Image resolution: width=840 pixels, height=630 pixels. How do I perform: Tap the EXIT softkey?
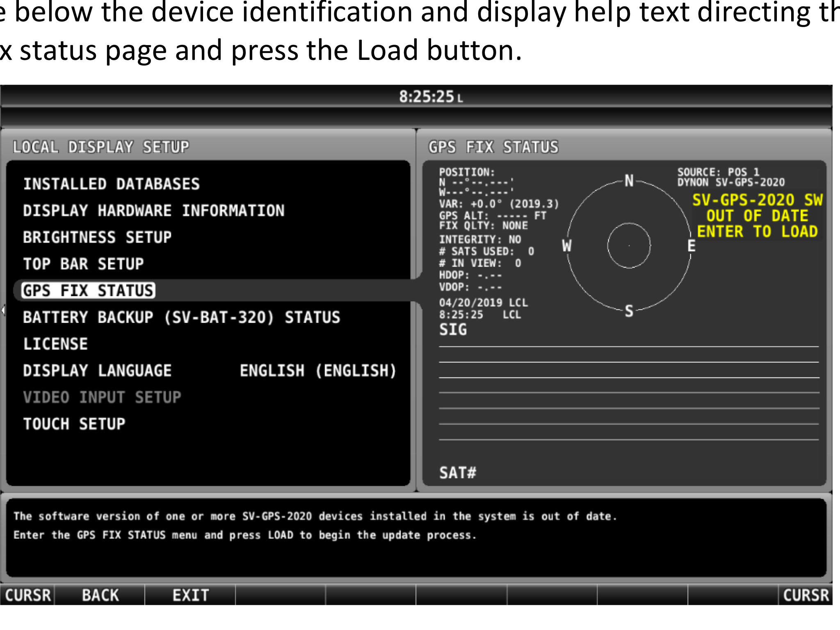pyautogui.click(x=190, y=595)
